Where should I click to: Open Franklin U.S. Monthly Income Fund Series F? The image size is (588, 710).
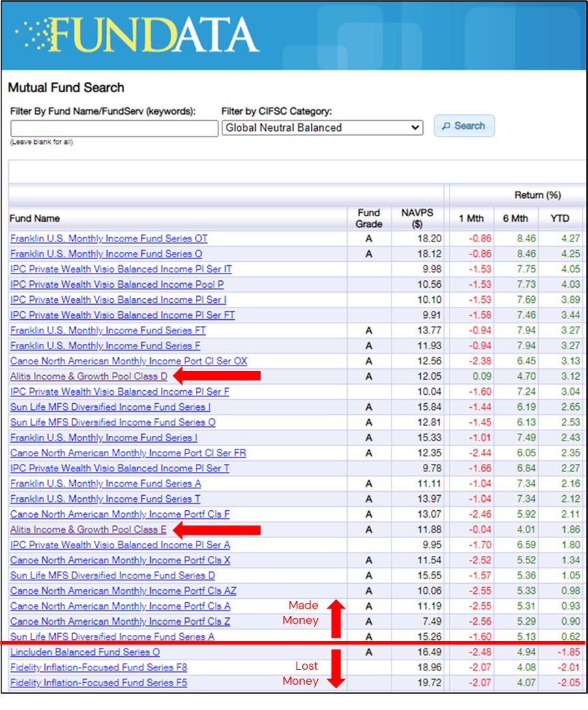(x=105, y=346)
